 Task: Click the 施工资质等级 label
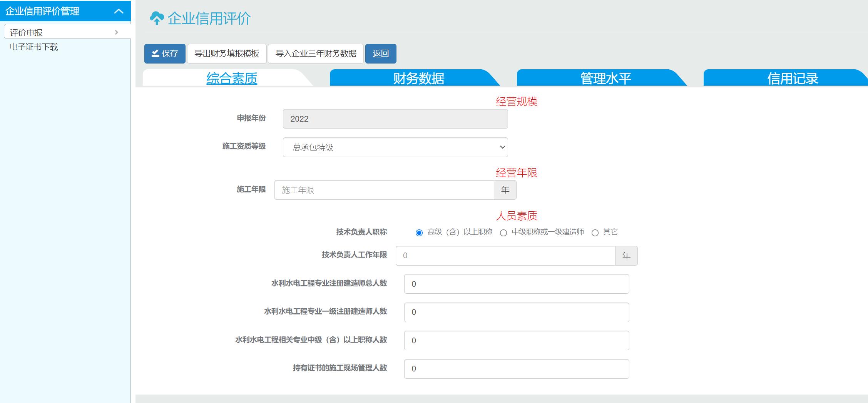244,146
